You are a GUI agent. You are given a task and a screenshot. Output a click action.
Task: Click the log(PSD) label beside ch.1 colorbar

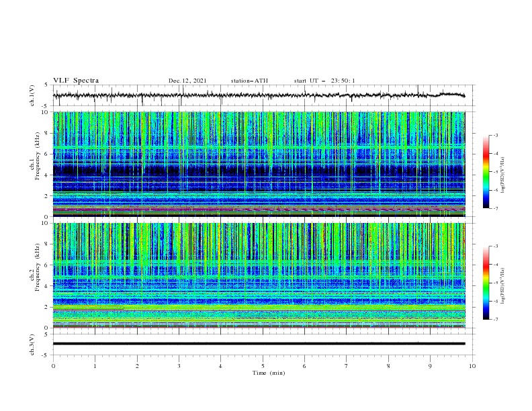503,175
